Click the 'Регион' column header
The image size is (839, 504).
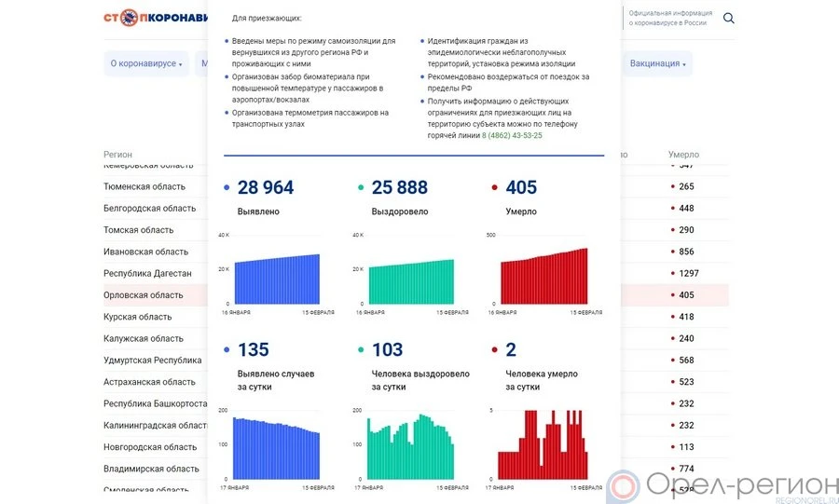coord(118,155)
